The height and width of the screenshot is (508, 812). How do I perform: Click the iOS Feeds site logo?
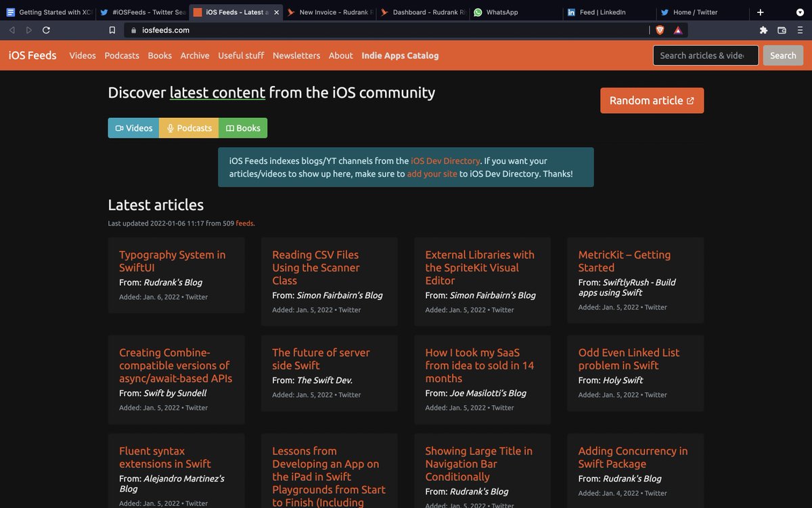click(x=32, y=56)
